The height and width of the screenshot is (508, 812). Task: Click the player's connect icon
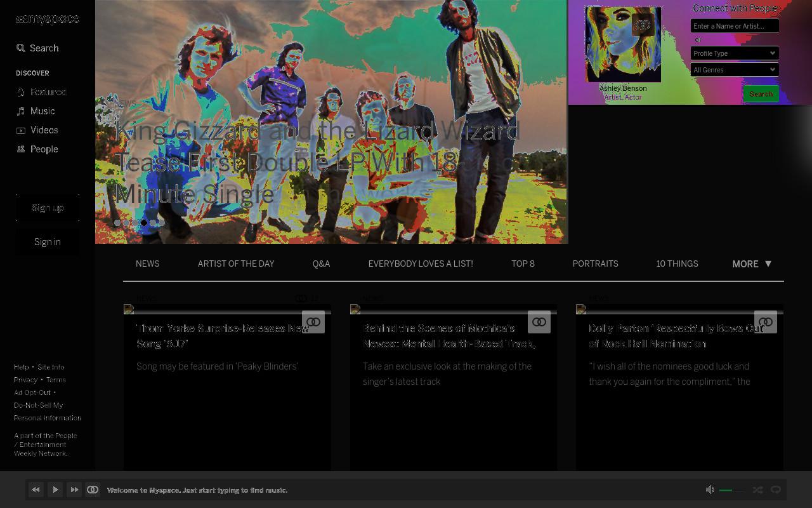click(93, 490)
